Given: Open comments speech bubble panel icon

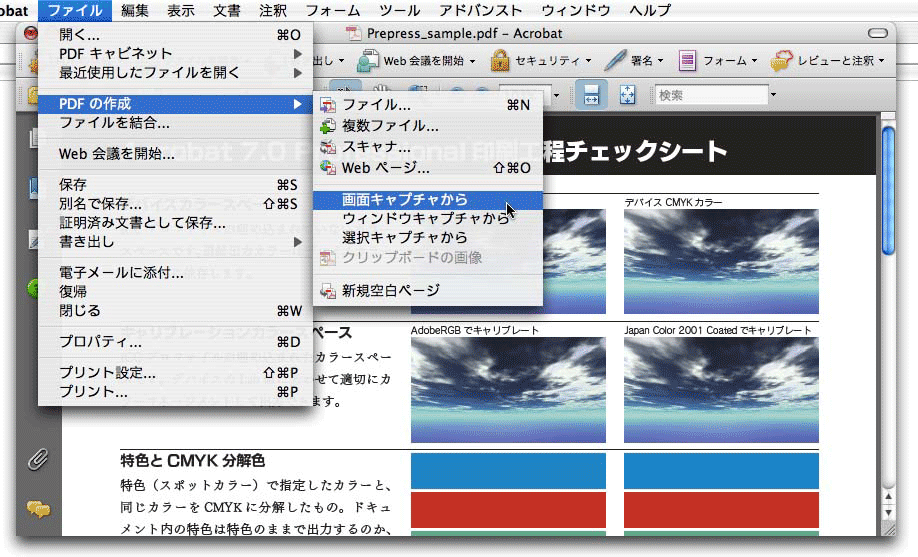Looking at the screenshot, I should [x=38, y=509].
